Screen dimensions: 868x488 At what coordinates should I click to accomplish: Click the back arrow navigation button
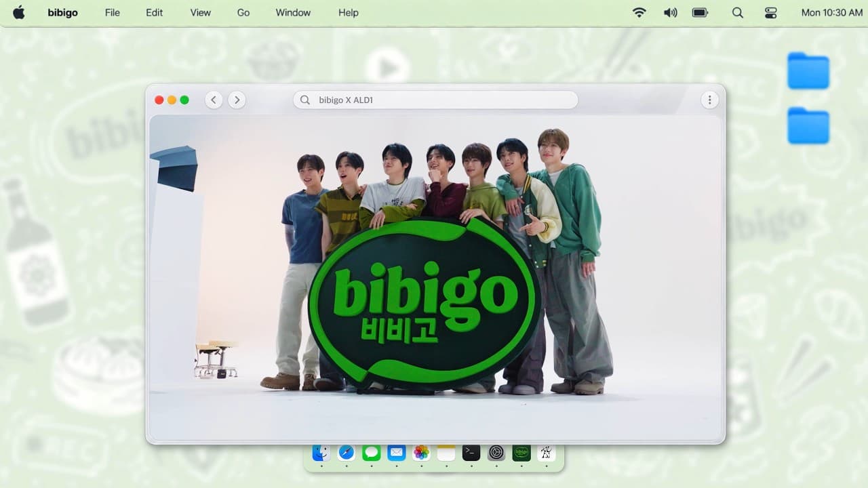(214, 100)
